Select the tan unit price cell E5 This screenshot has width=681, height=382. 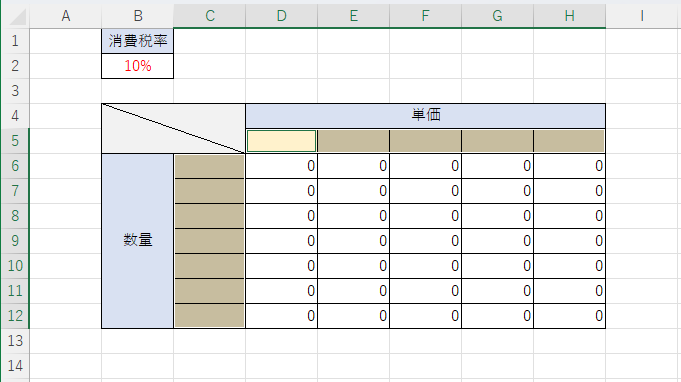354,141
